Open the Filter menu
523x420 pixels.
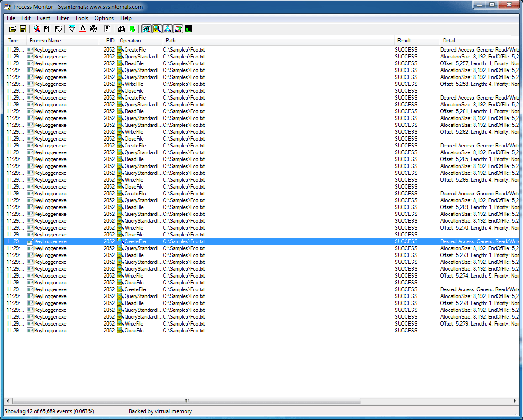click(63, 18)
